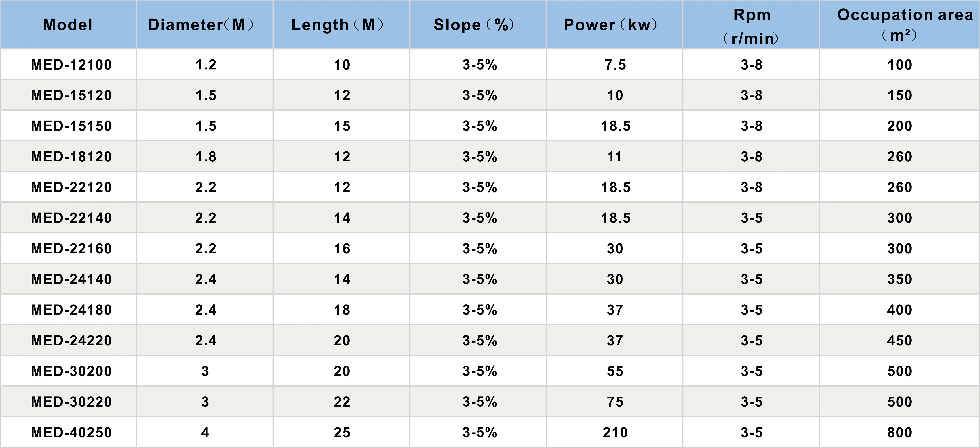Select the MED-15150 model cell
Image resolution: width=980 pixels, height=448 pixels.
coord(71,126)
